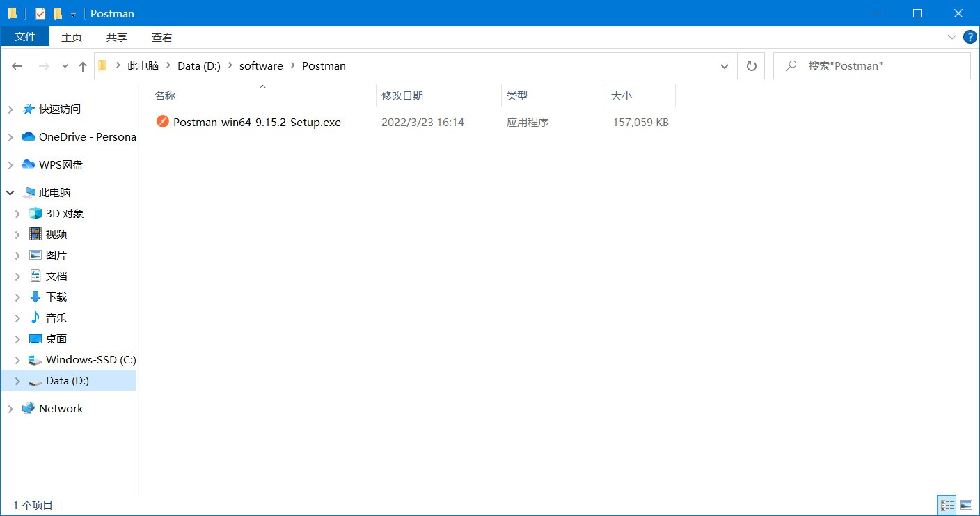Click the Properties quick access toolbar icon
Image resolution: width=980 pixels, height=516 pixels.
coord(40,13)
